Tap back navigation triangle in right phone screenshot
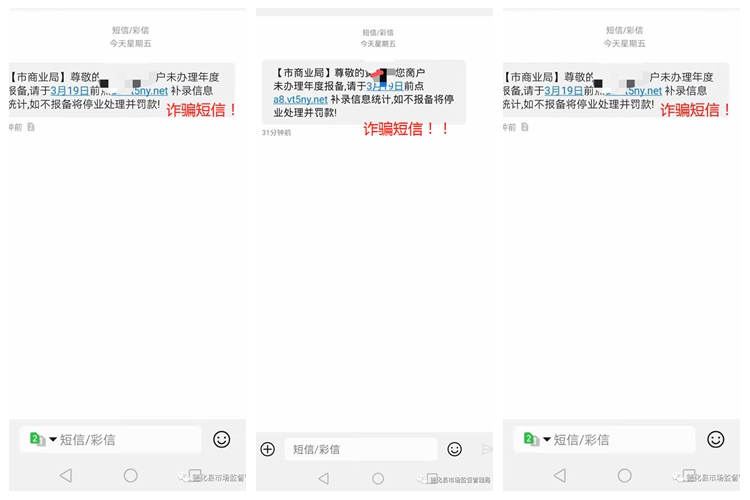Screen dimensions: 750x500 click(560, 475)
